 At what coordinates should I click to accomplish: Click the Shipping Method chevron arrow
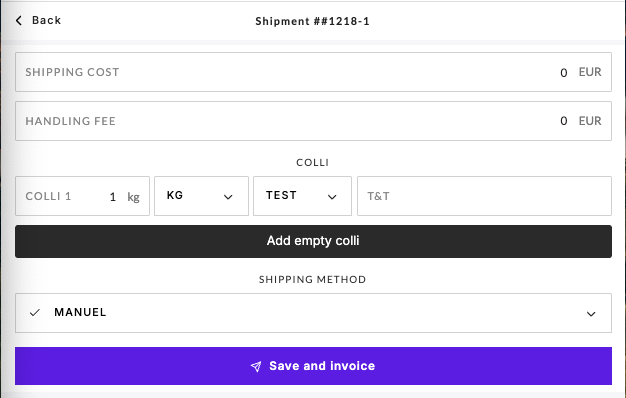591,314
